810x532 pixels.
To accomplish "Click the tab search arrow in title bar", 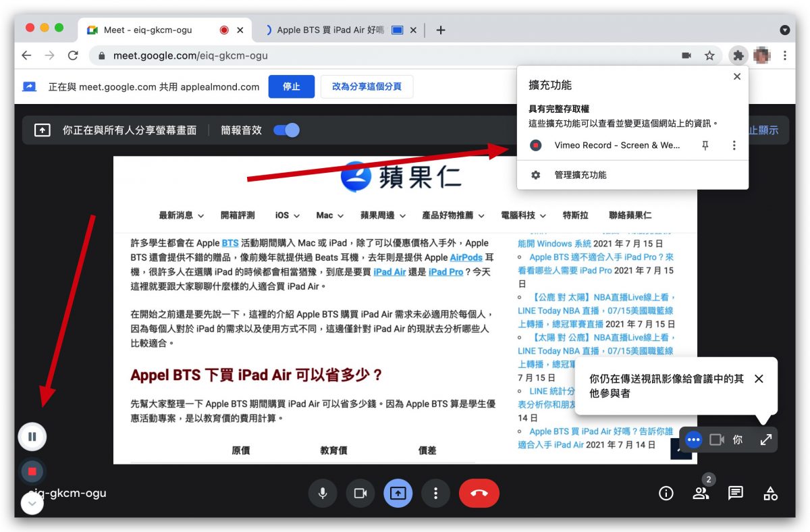I will (784, 30).
